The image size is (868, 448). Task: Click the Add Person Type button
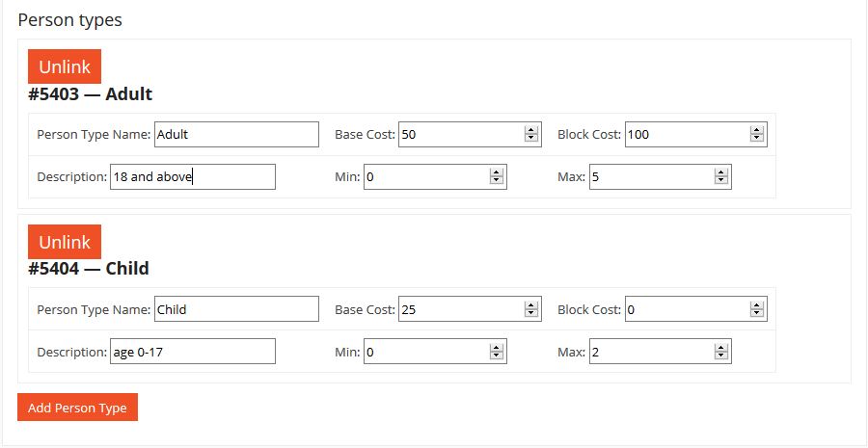coord(77,408)
